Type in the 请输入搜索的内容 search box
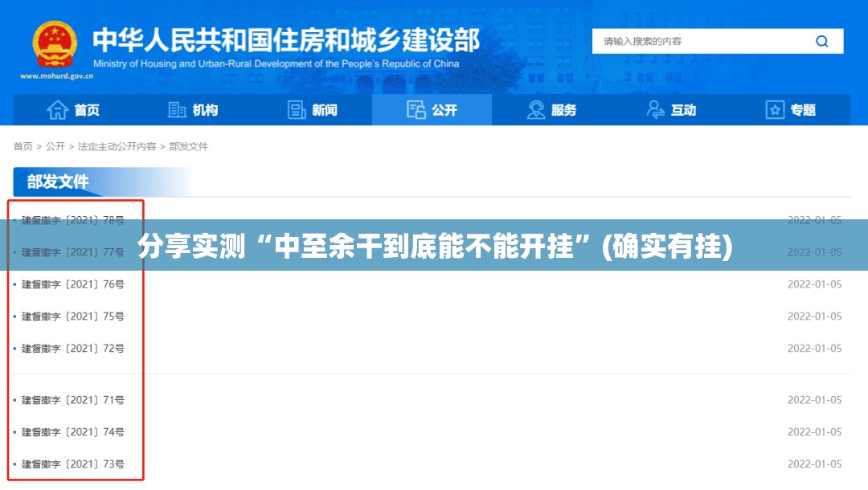The width and height of the screenshot is (868, 490). [699, 42]
